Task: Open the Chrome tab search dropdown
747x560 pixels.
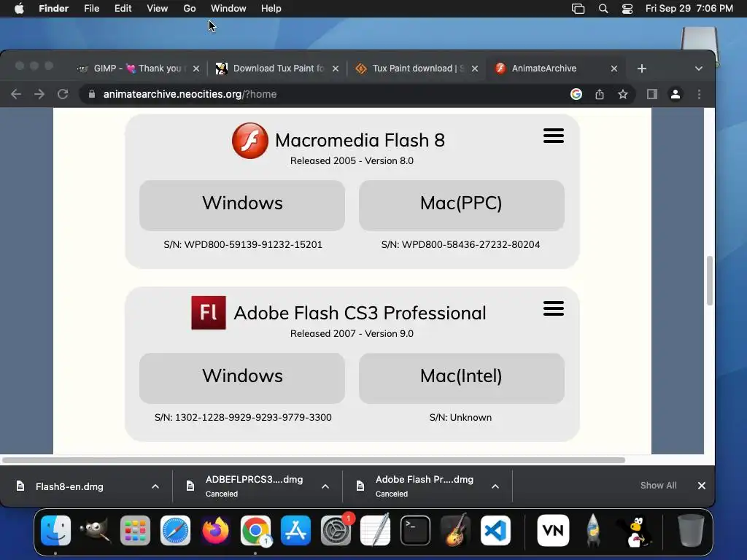Action: [x=698, y=69]
